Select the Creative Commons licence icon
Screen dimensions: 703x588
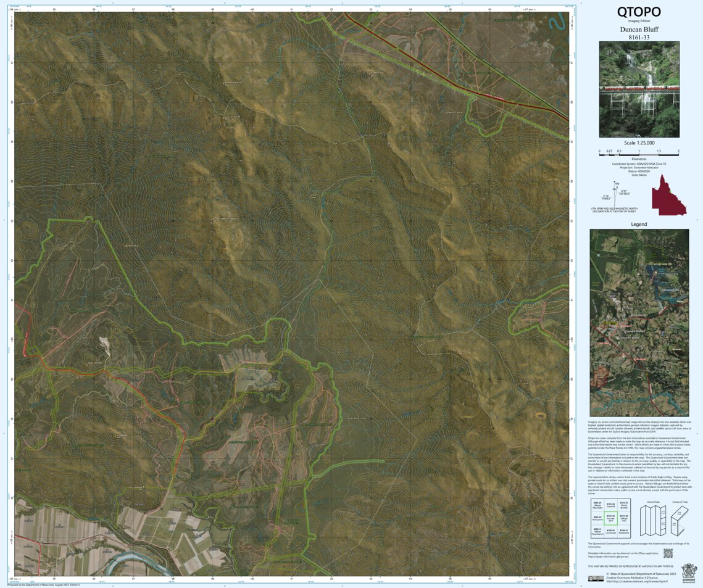tap(597, 579)
